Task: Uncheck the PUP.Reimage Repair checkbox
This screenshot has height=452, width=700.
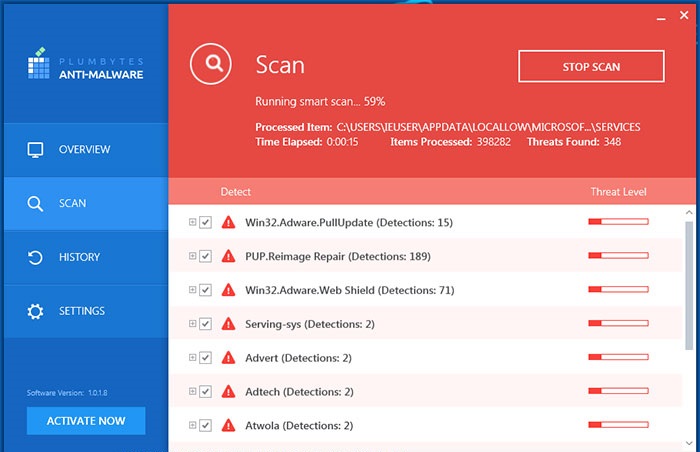Action: [x=206, y=256]
